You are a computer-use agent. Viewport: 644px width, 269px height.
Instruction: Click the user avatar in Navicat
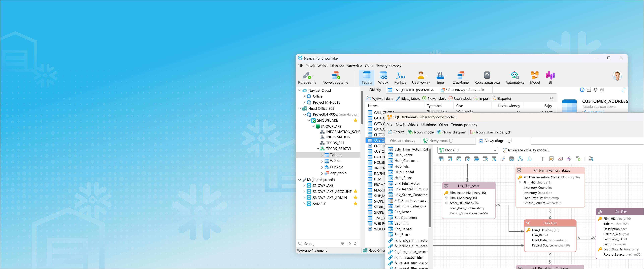point(617,76)
